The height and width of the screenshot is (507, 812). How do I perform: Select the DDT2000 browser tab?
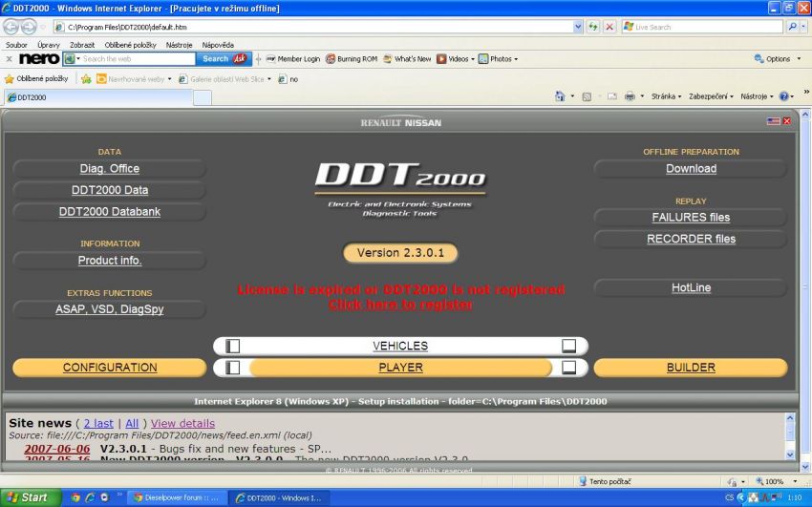click(98, 97)
